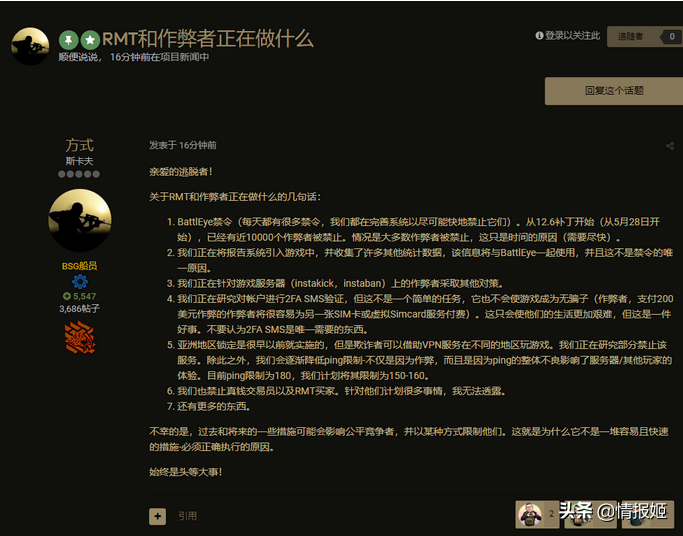Click the info icon before 登录以关注此
Screen dimensions: 683x536
pyautogui.click(x=539, y=36)
